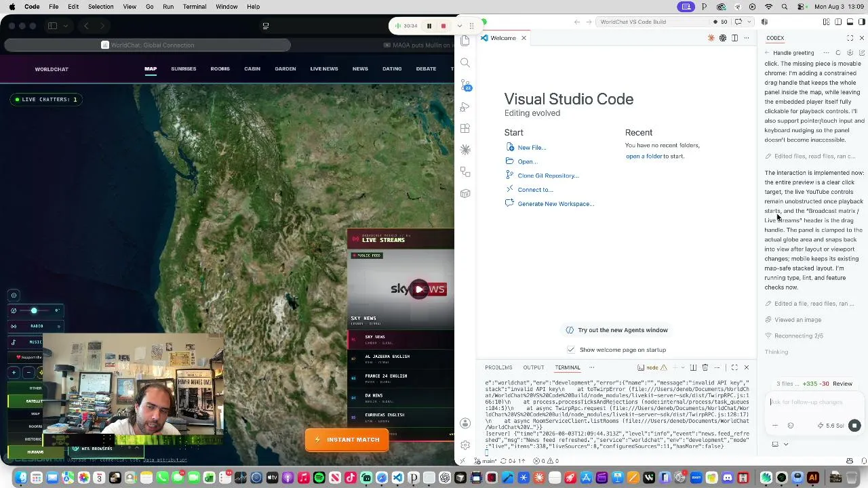Screen dimensions: 868x488
Task: Click the Ask for follow-up changes input
Action: pos(812,402)
